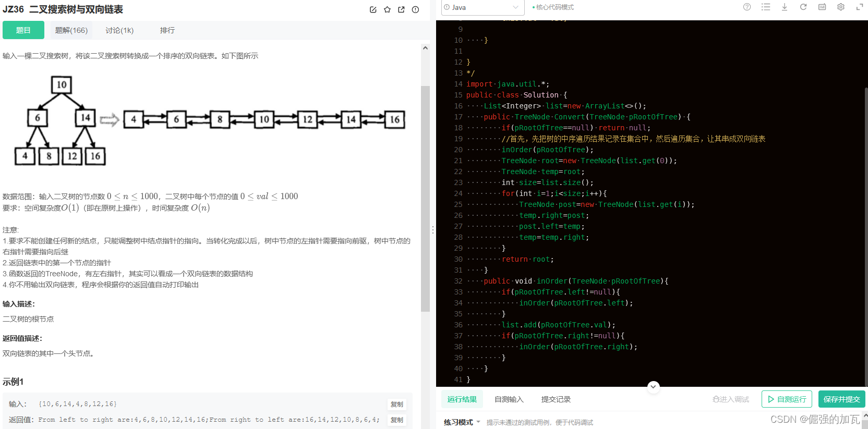Click the 自测运行 button

tap(787, 399)
